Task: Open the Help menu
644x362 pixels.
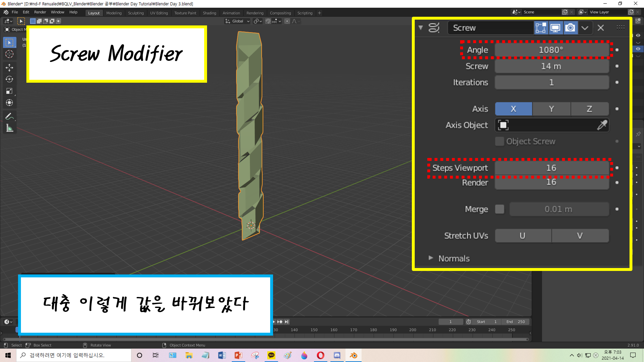Action: point(73,12)
